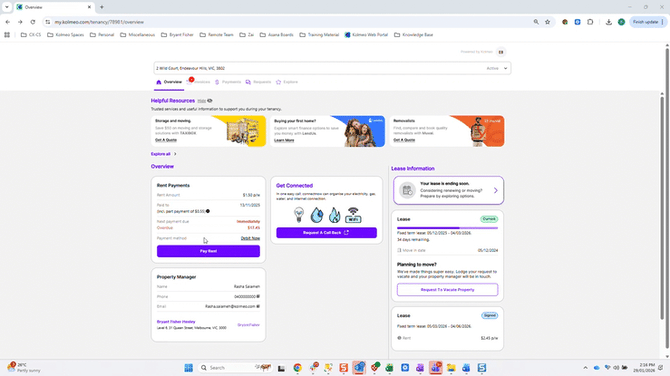Open the Windows Start menu
The image size is (670, 376).
(x=188, y=368)
